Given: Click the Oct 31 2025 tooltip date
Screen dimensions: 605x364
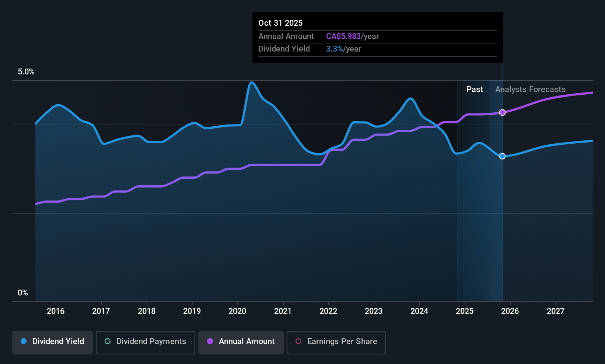Looking at the screenshot, I should pyautogui.click(x=280, y=23).
